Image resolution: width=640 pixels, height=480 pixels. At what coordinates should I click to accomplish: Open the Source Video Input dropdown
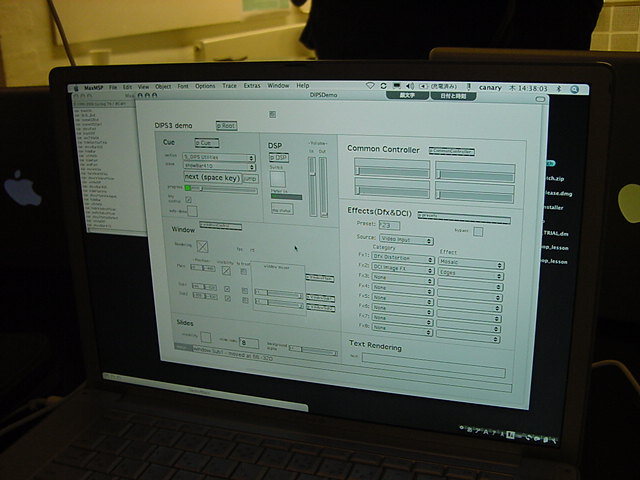[x=406, y=240]
